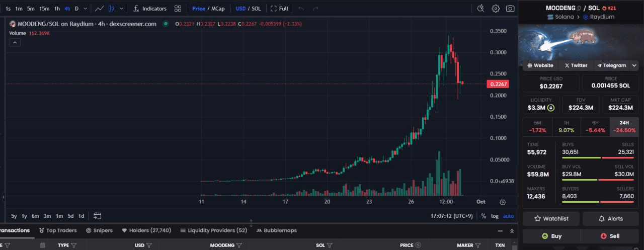Image resolution: width=644 pixels, height=250 pixels.
Task: Select the 24H change stats tab
Action: pyautogui.click(x=624, y=127)
